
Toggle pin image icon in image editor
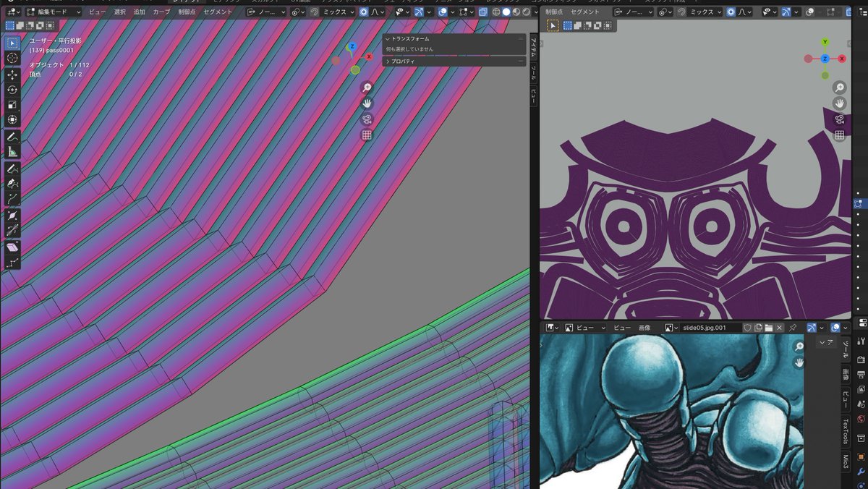tap(793, 328)
